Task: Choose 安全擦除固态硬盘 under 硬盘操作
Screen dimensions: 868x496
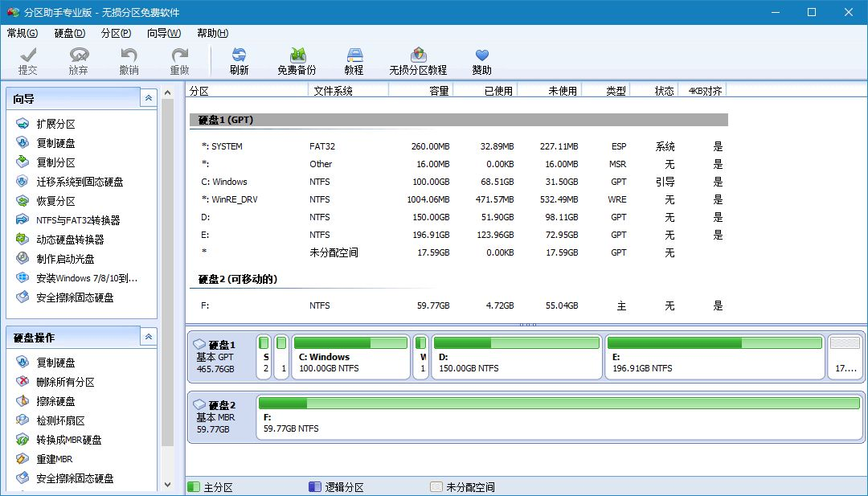Action: pyautogui.click(x=65, y=478)
